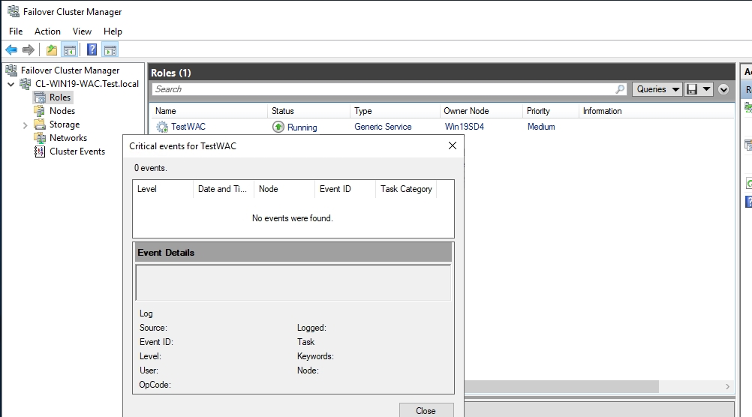Sort roles by Status column
The image size is (752, 417).
coord(309,111)
